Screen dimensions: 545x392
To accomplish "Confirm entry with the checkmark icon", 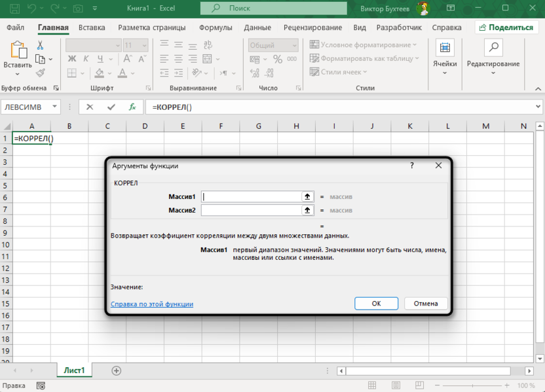I will coord(111,107).
